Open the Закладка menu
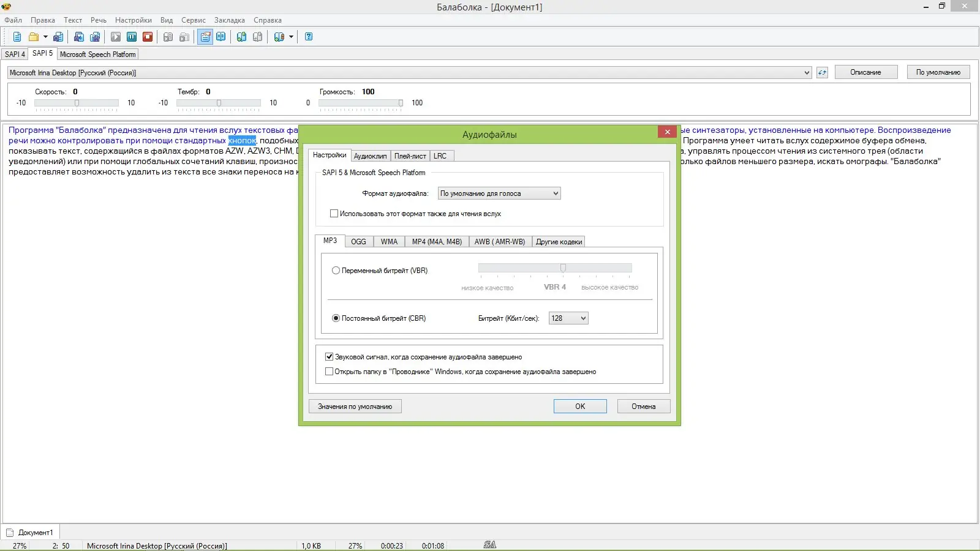980x551 pixels. 230,20
